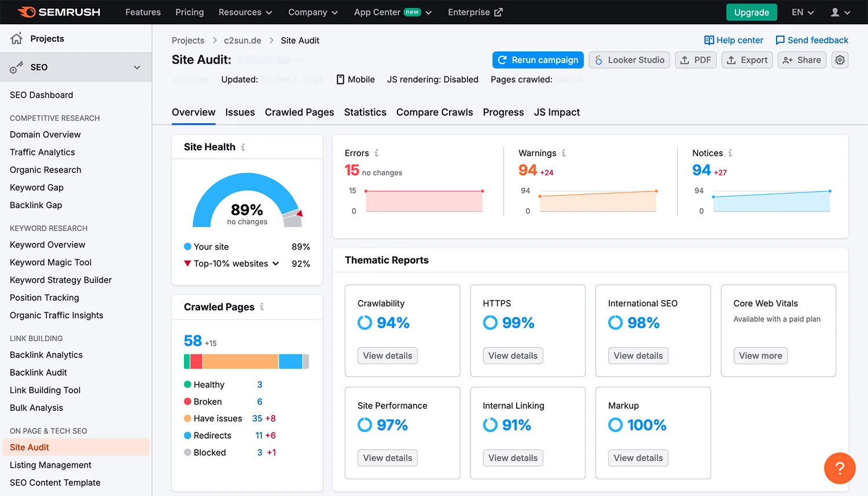Open Top-10% websites dropdown
The image size is (868, 496).
click(x=236, y=264)
